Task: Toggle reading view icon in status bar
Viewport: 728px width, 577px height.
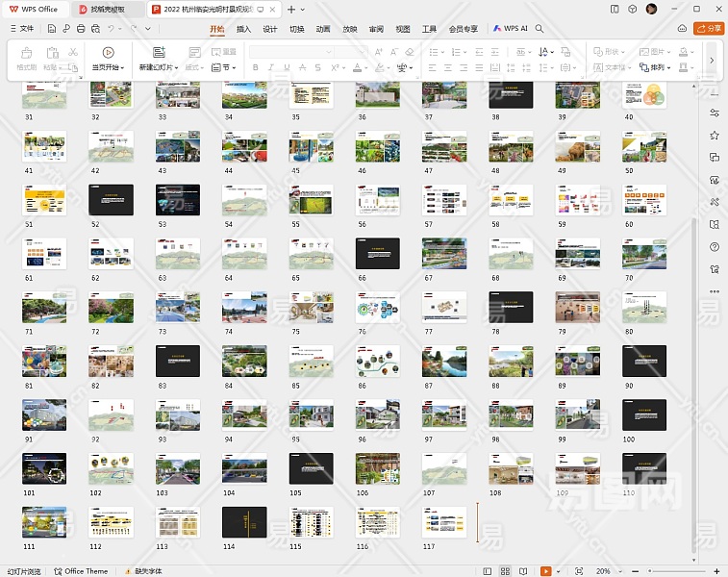Action: click(522, 571)
